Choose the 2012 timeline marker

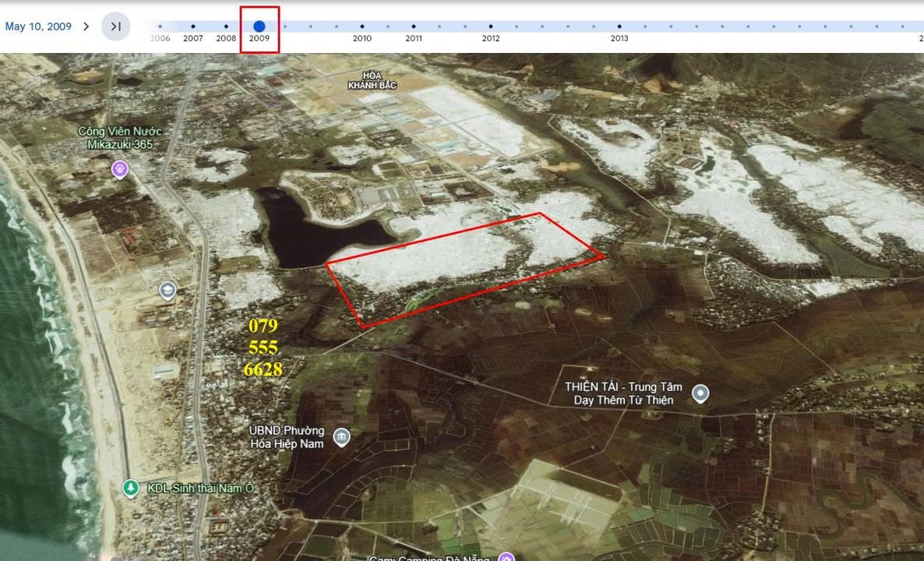(491, 26)
